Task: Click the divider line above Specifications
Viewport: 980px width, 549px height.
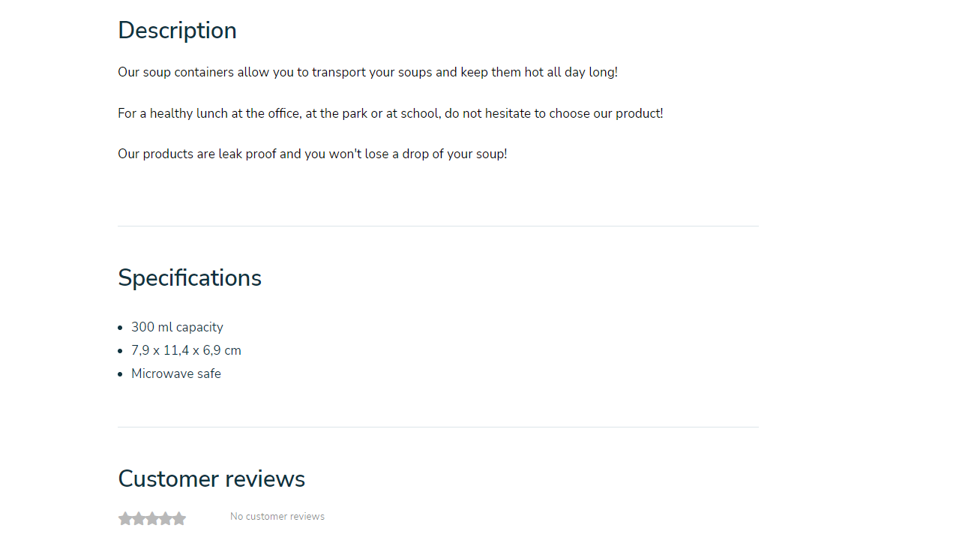Action: [x=438, y=226]
